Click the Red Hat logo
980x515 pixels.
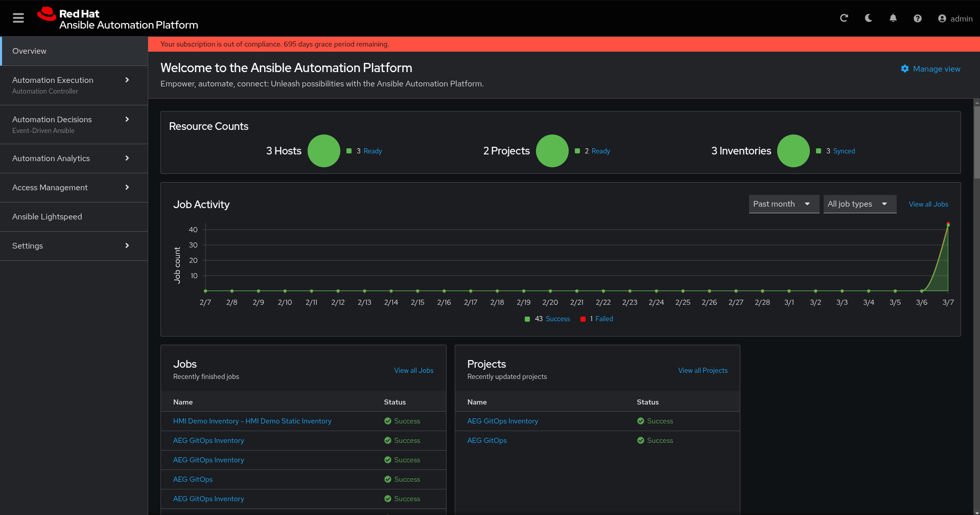(x=47, y=14)
